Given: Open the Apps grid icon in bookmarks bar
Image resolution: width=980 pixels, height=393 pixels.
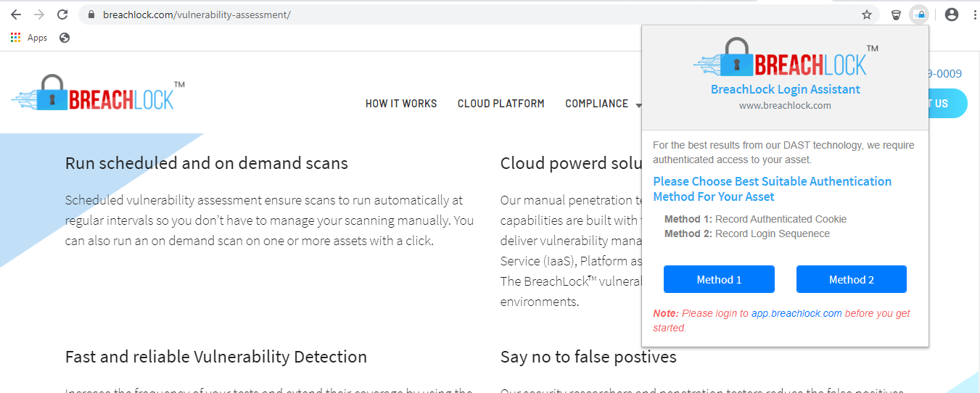Looking at the screenshot, I should coord(16,38).
